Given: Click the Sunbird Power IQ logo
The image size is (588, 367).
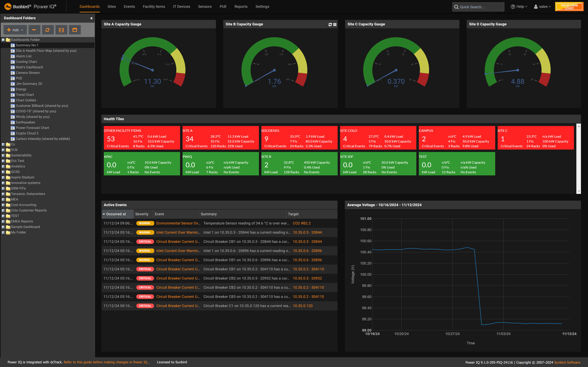Looking at the screenshot, I should [x=30, y=7].
